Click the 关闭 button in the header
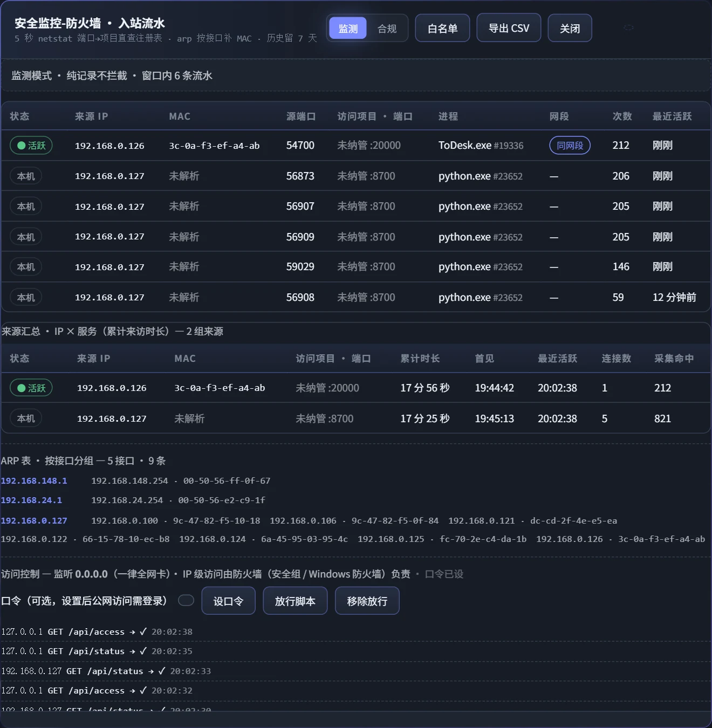The width and height of the screenshot is (712, 728). point(570,28)
